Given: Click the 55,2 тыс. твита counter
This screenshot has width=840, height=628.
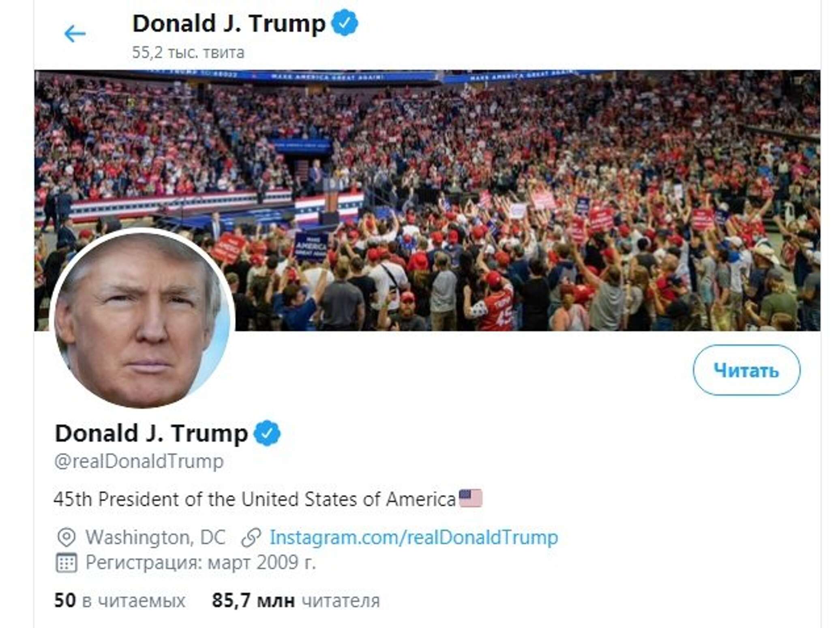Looking at the screenshot, I should [189, 53].
